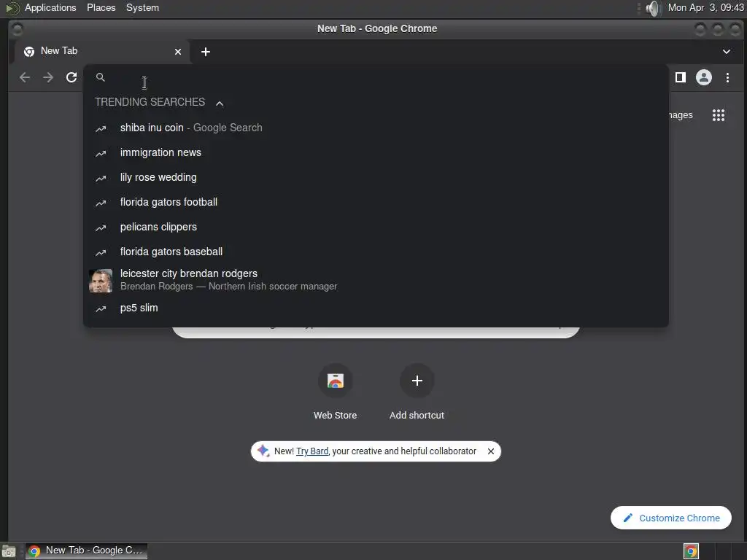Open the Places menu
Screen dimensions: 747x560
point(101,7)
